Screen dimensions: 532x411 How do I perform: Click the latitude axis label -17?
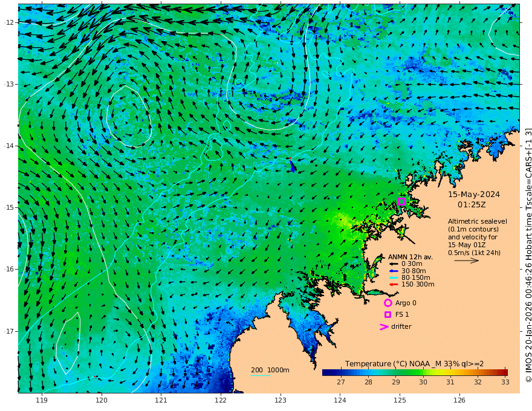[9, 331]
